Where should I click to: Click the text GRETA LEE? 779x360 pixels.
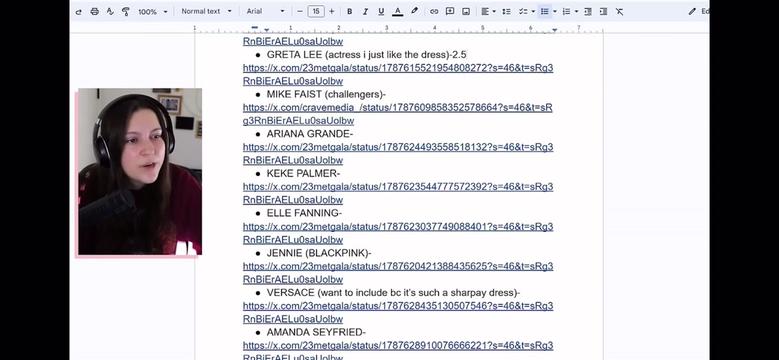[x=294, y=55]
